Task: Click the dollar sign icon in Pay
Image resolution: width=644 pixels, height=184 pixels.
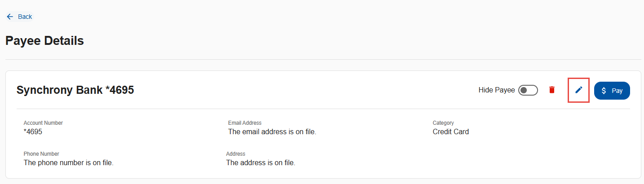Action: click(604, 91)
